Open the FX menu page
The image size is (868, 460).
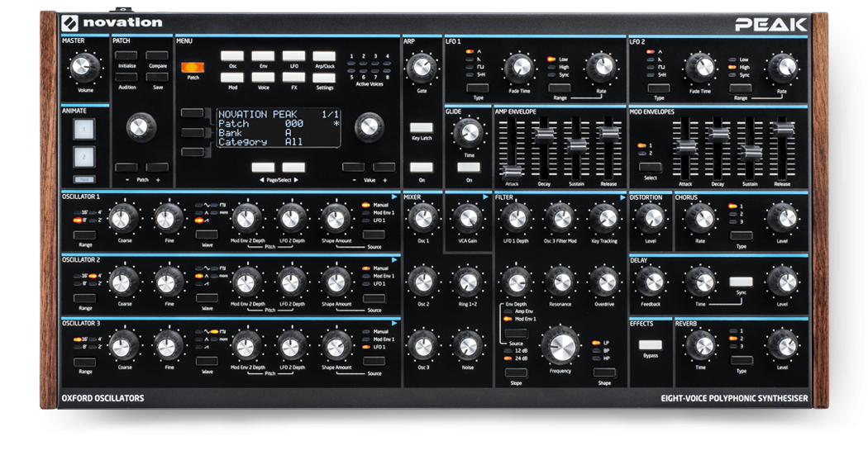(294, 78)
